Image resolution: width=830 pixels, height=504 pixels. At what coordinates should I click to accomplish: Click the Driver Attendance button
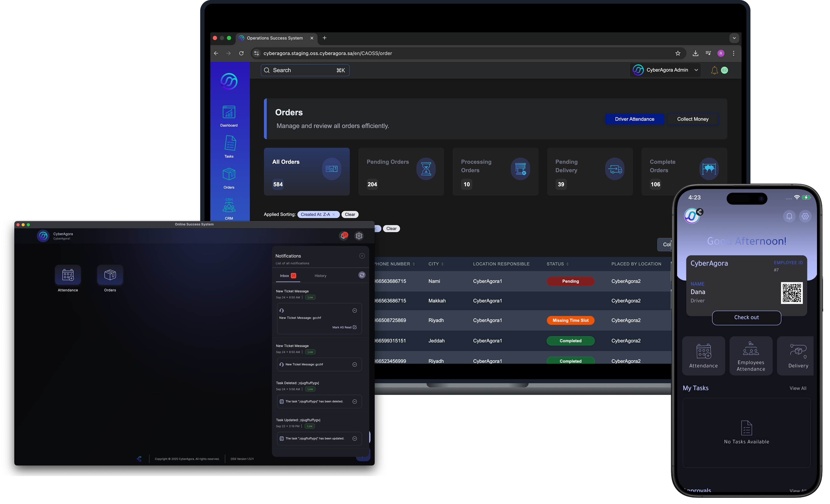point(634,119)
